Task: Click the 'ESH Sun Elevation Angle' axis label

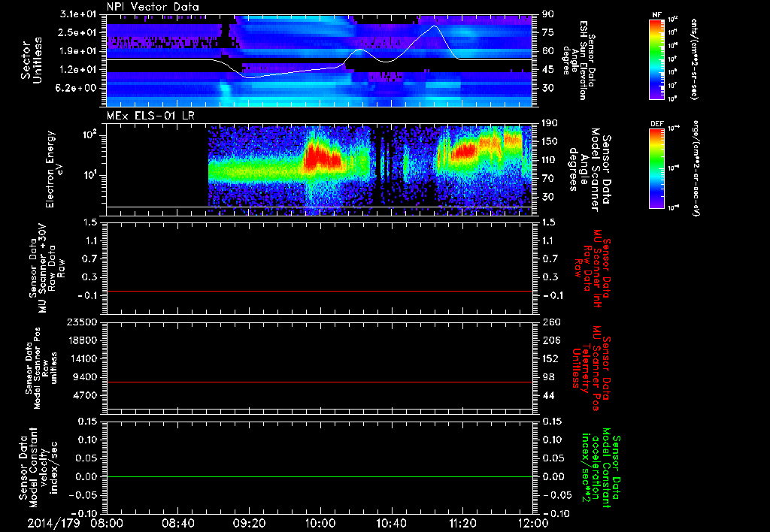Action: (580, 60)
